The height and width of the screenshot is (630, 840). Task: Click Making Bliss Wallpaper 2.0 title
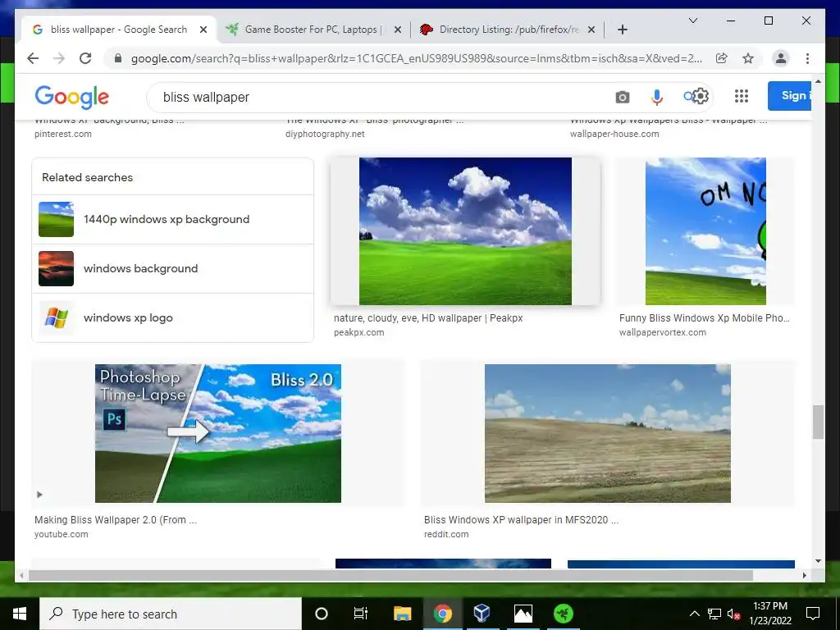click(x=116, y=519)
